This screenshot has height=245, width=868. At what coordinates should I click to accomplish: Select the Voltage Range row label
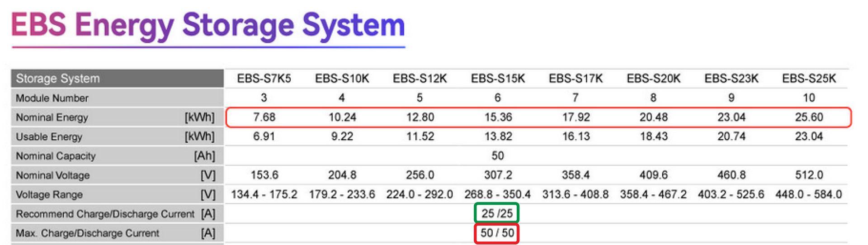click(49, 195)
